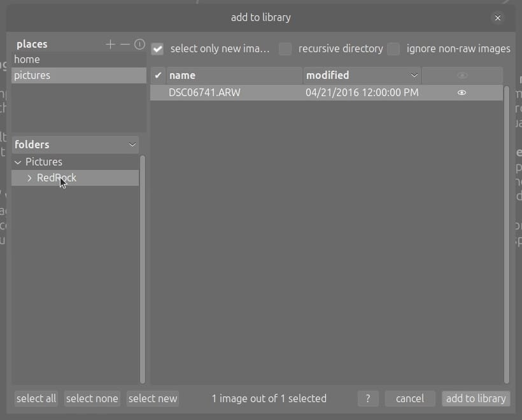Viewport: 522px width, 420px height.
Task: Click the folders tree scrollbar
Action: [143, 270]
